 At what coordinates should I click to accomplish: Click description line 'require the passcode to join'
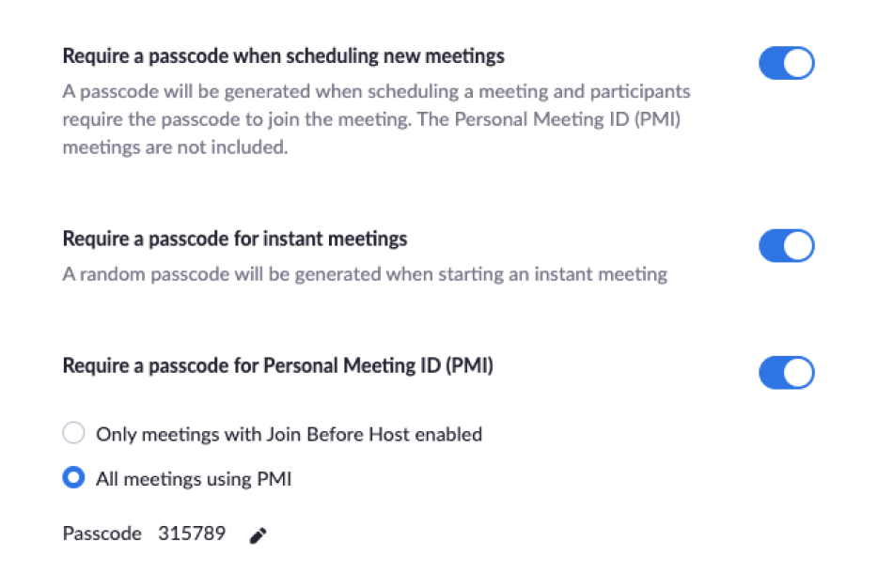point(371,119)
